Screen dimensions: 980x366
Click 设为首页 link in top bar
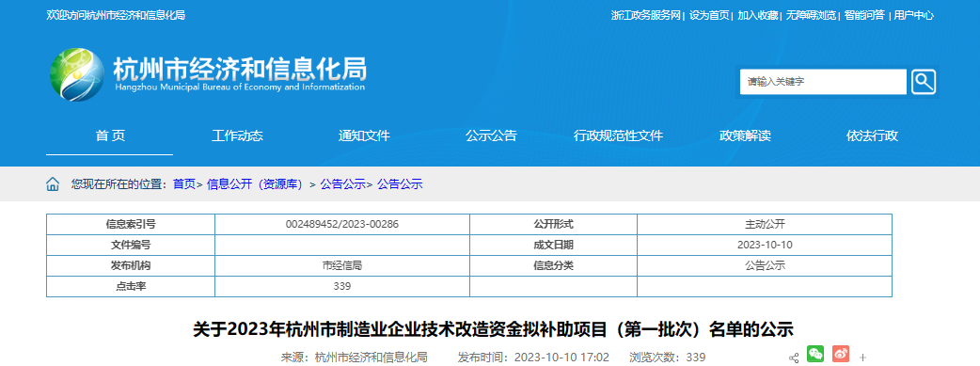[709, 15]
